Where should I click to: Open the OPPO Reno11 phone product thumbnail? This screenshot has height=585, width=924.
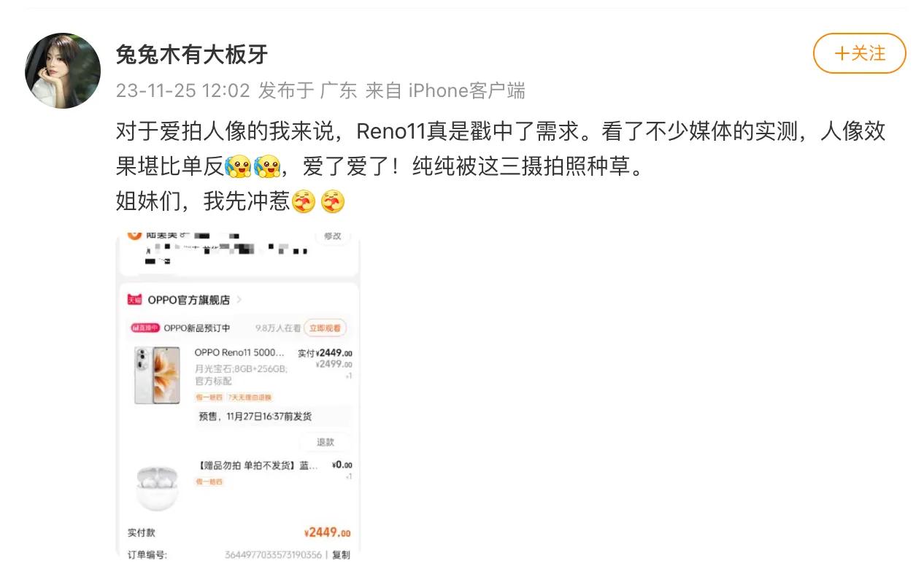click(157, 375)
